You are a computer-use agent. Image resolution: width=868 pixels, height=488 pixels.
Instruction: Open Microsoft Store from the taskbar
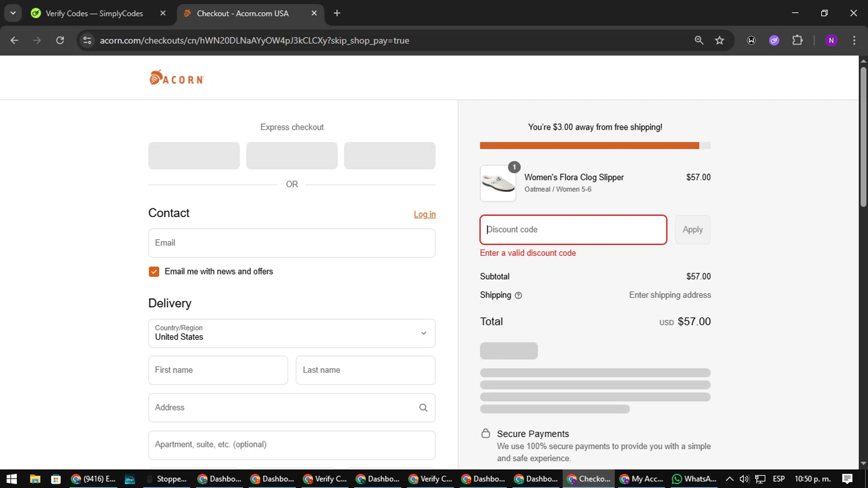56,479
